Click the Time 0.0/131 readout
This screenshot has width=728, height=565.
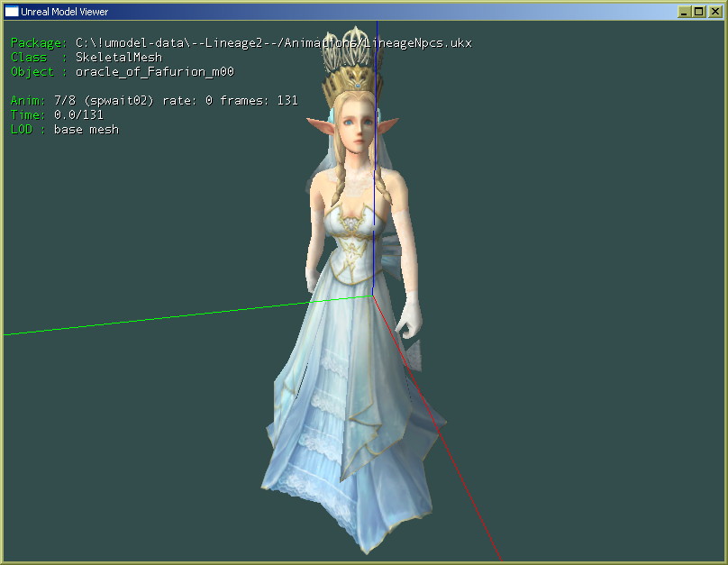(x=57, y=114)
